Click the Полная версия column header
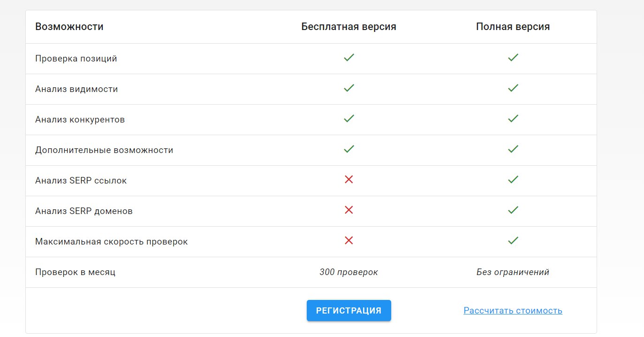 (x=513, y=27)
